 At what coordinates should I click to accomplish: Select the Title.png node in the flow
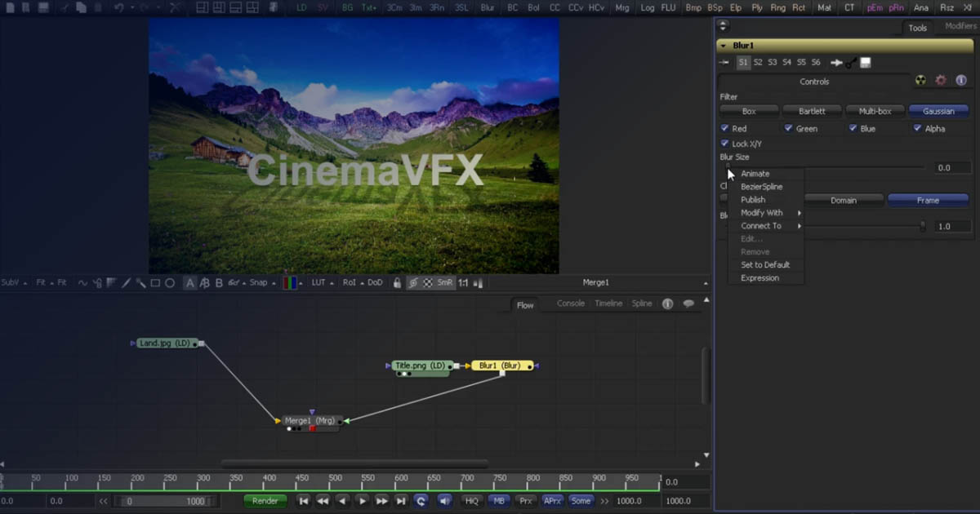(418, 366)
